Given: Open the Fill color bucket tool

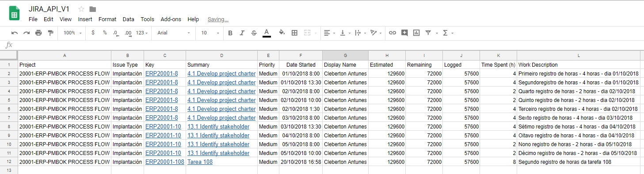Looking at the screenshot, I should coord(282,33).
